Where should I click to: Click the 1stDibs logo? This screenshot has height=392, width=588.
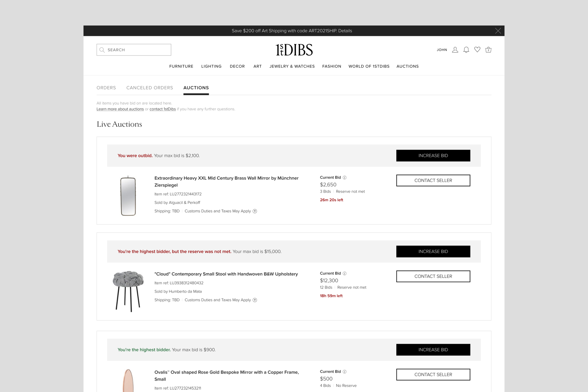pos(294,50)
